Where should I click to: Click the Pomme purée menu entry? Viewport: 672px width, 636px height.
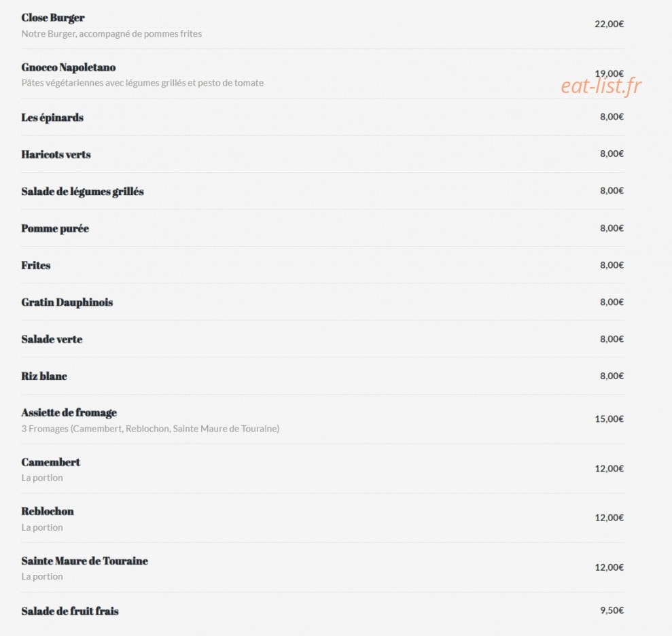[55, 228]
